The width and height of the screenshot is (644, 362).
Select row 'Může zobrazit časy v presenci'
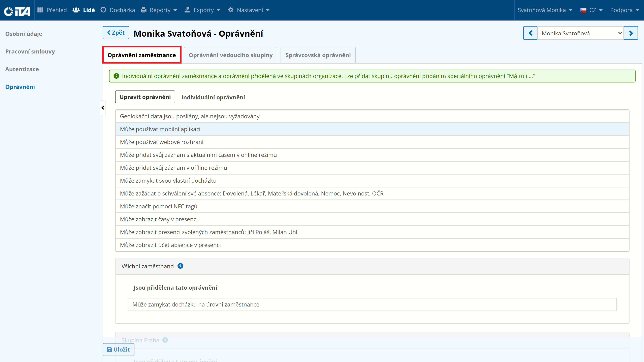(372, 219)
